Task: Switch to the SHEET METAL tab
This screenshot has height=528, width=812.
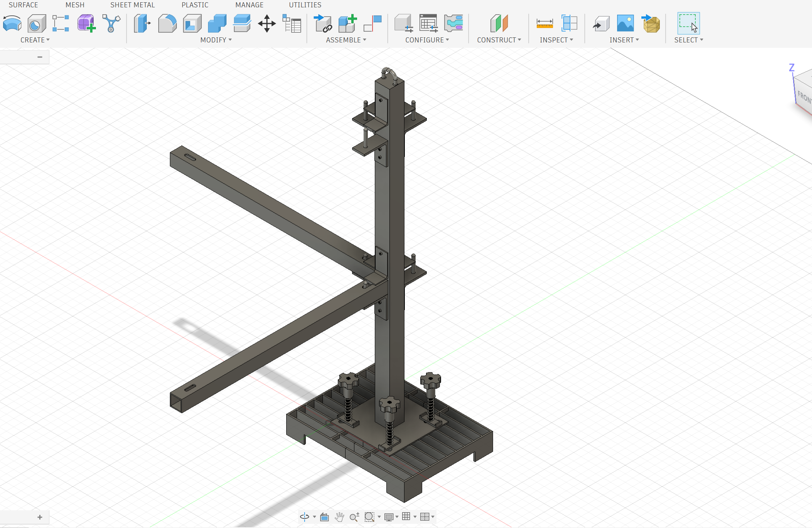Action: tap(133, 5)
